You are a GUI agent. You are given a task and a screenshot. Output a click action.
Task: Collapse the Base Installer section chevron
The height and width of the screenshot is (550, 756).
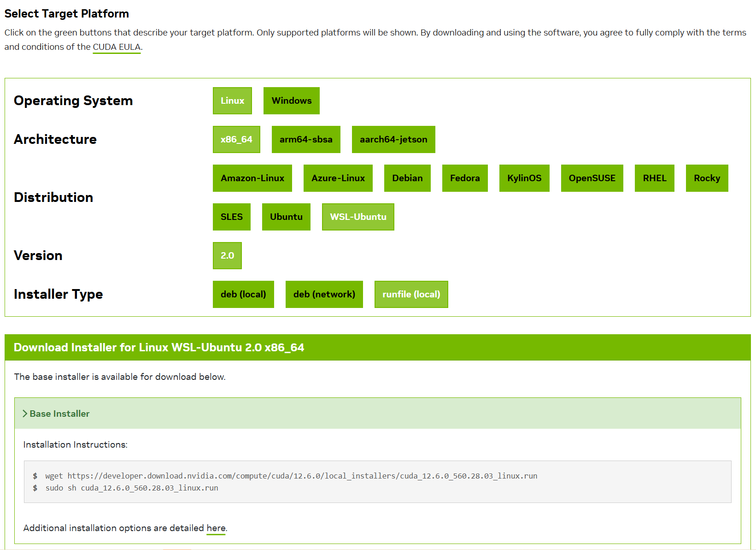(x=25, y=414)
